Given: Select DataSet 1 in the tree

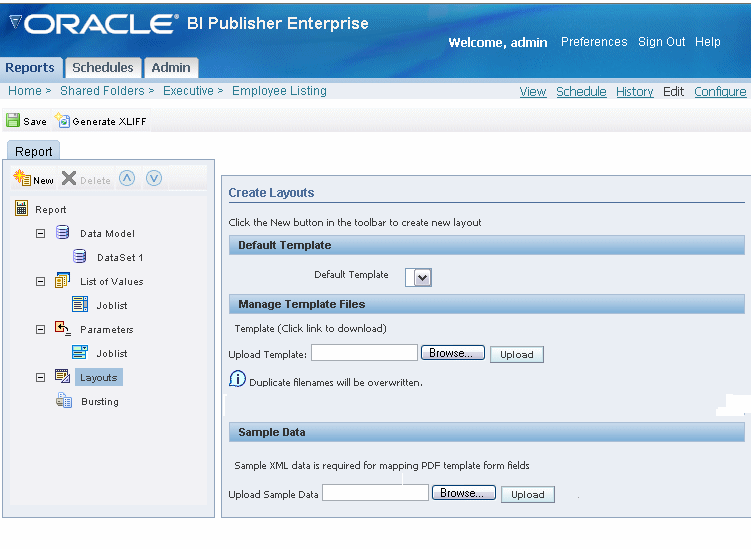Looking at the screenshot, I should tap(120, 258).
